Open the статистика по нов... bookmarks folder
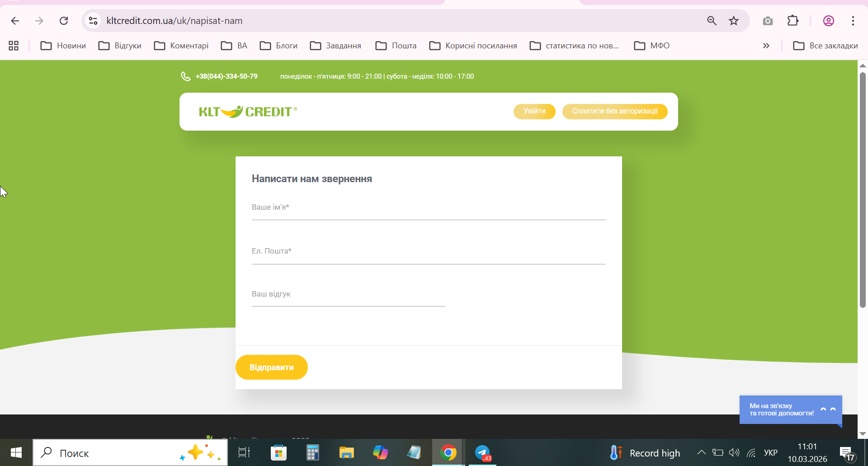 pyautogui.click(x=575, y=46)
